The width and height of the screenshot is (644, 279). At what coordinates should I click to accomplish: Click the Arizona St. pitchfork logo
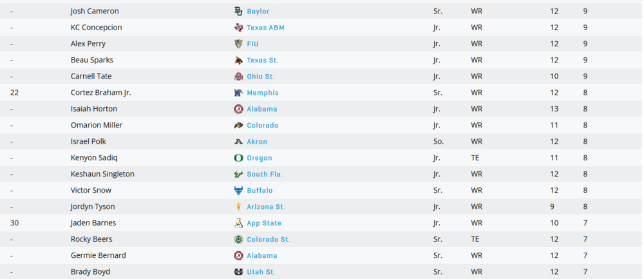pyautogui.click(x=238, y=207)
